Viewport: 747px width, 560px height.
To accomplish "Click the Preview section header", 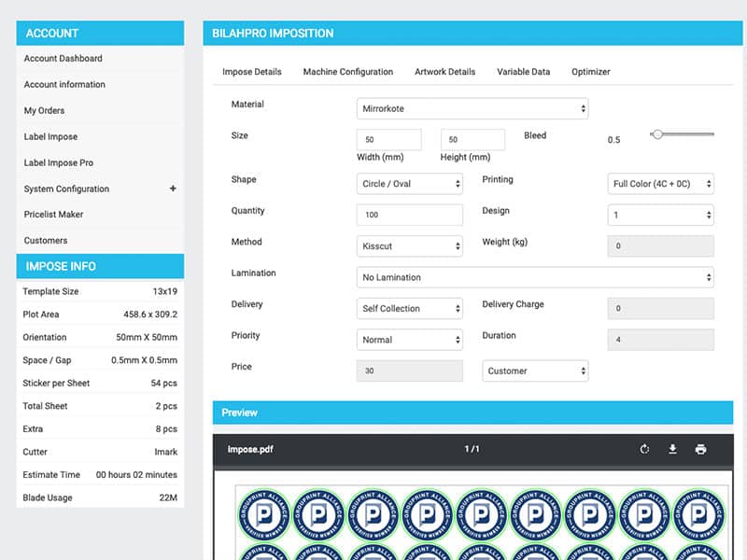I will tap(472, 413).
